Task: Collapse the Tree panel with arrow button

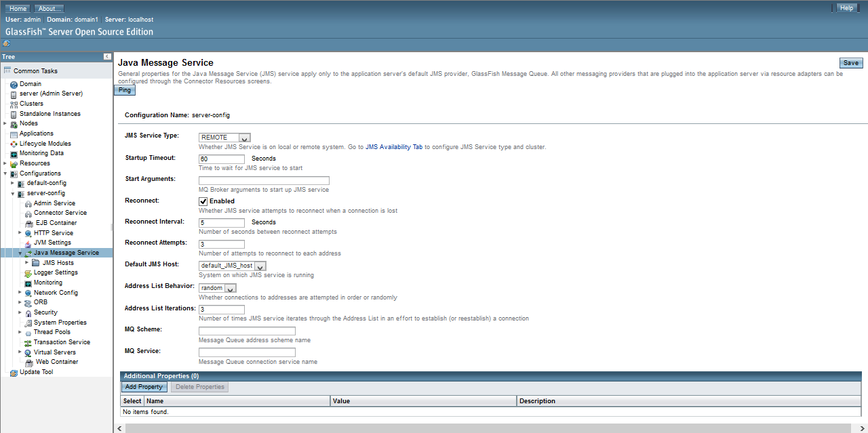Action: (x=107, y=56)
